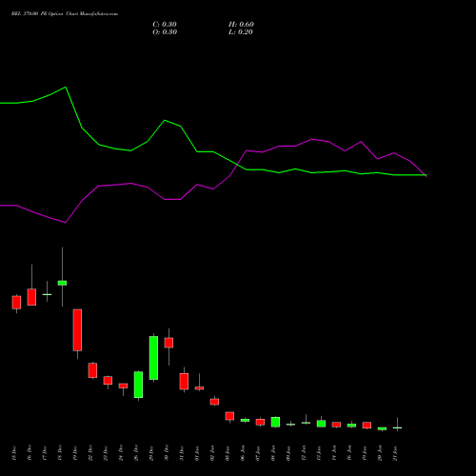The image size is (476, 476).
Task: Click the chart title text at top left
Action: pos(65,14)
